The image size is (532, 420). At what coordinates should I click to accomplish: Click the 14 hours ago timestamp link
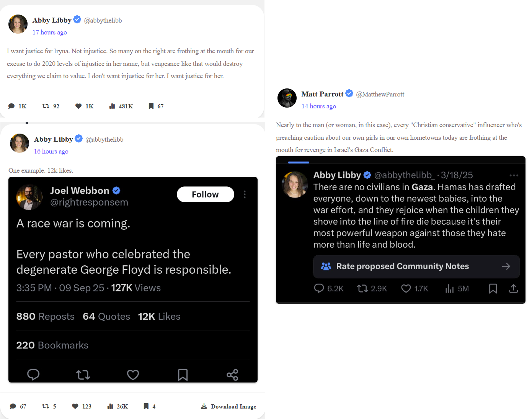[x=319, y=106]
